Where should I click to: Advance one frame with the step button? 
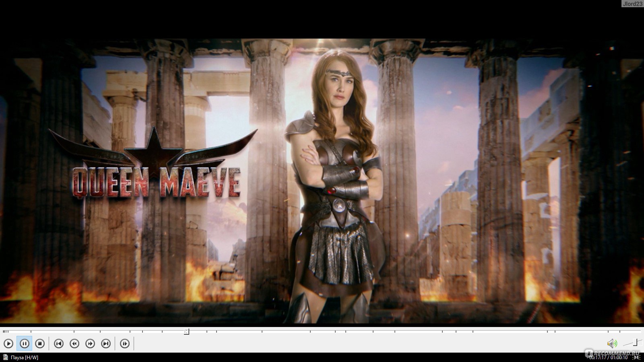tap(125, 343)
